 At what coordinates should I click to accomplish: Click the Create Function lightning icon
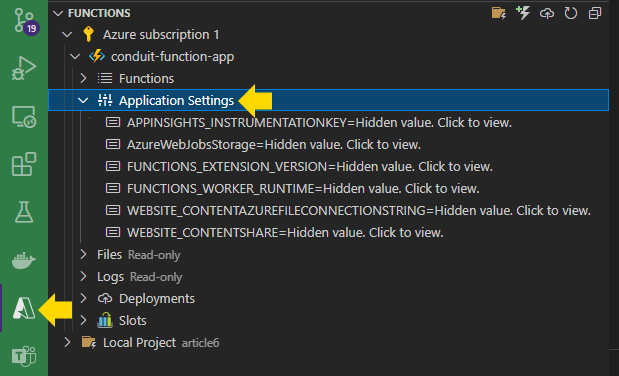click(x=523, y=13)
